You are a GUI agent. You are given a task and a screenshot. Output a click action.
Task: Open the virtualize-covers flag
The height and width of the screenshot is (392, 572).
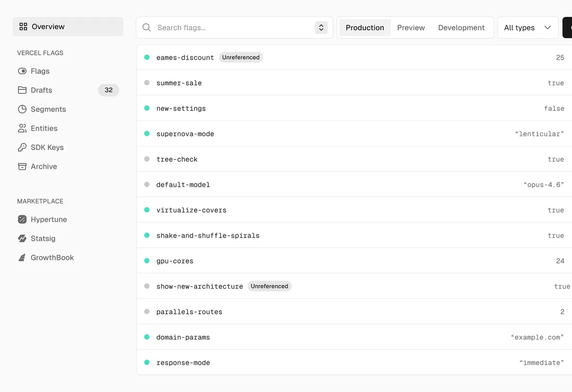[x=191, y=210]
